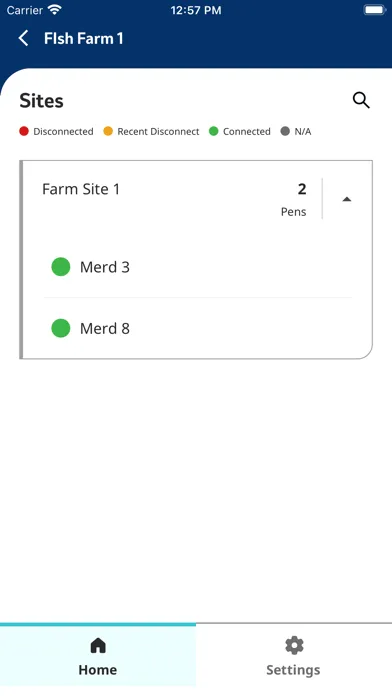
Task: Switch to the Settings tab
Action: pyautogui.click(x=293, y=656)
